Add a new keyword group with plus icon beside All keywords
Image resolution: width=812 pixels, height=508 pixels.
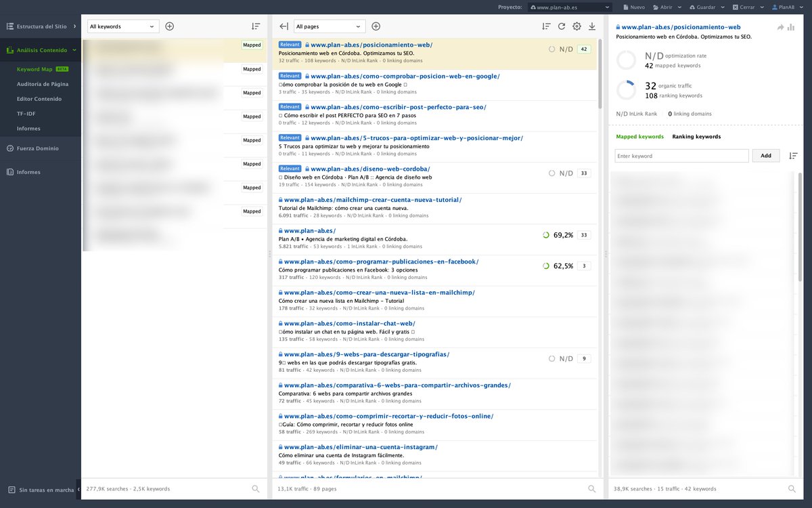pyautogui.click(x=169, y=26)
